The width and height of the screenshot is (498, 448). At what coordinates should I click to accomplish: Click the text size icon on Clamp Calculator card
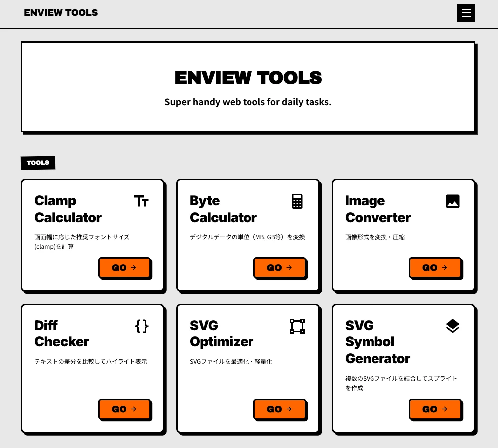click(x=142, y=201)
